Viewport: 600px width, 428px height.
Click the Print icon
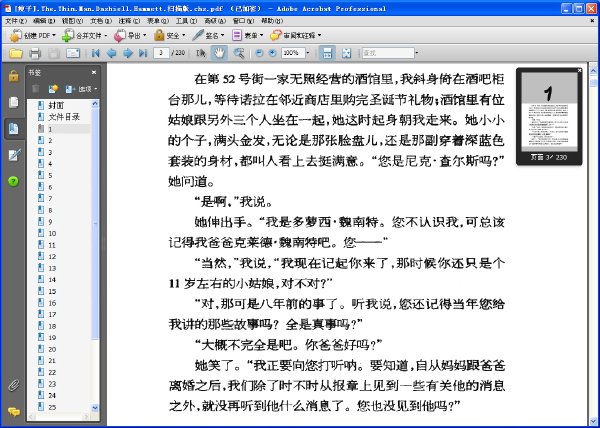click(x=35, y=53)
